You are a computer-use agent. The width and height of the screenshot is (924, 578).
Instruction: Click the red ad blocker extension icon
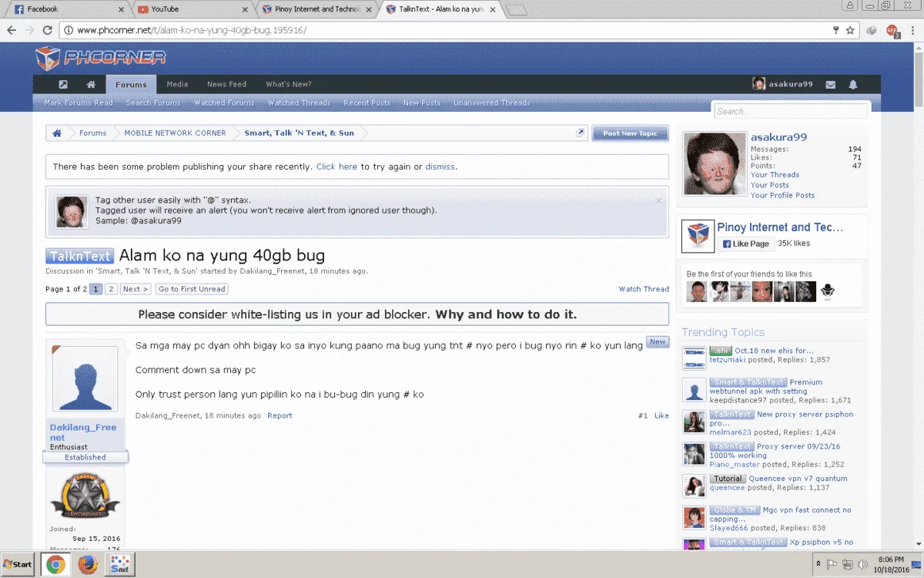coord(892,31)
